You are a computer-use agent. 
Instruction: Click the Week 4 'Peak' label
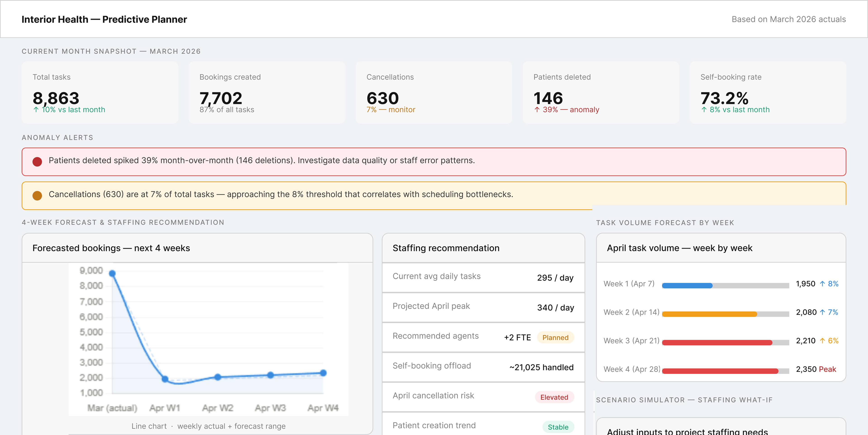point(828,369)
